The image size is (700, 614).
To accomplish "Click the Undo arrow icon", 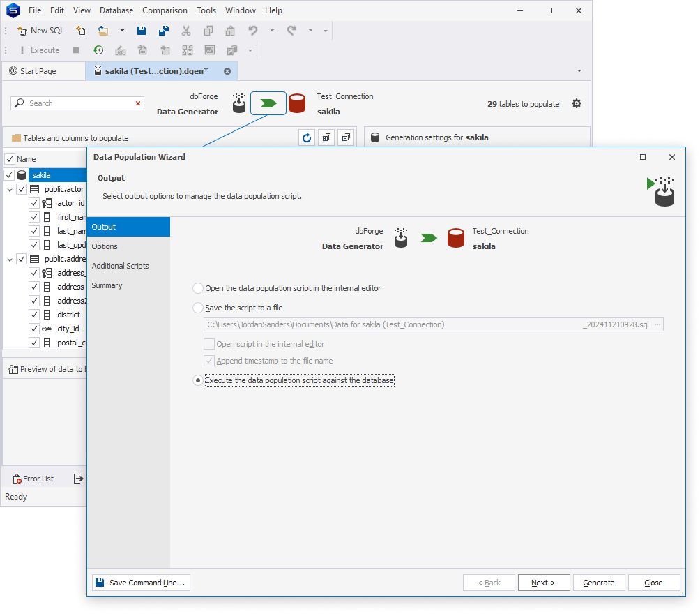I will point(252,31).
